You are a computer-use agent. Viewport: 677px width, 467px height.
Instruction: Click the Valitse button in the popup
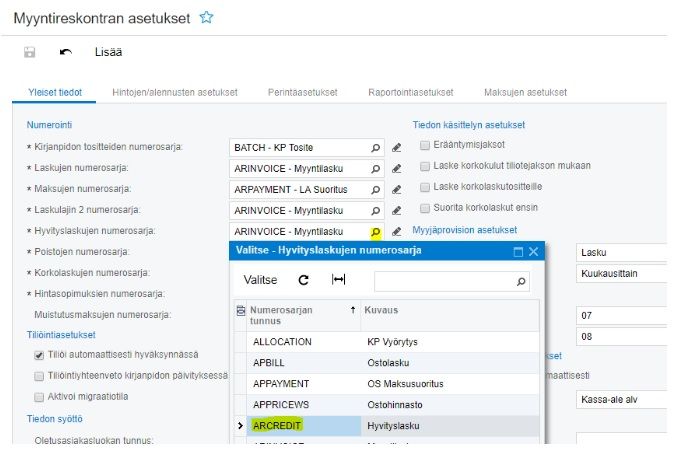(x=260, y=280)
